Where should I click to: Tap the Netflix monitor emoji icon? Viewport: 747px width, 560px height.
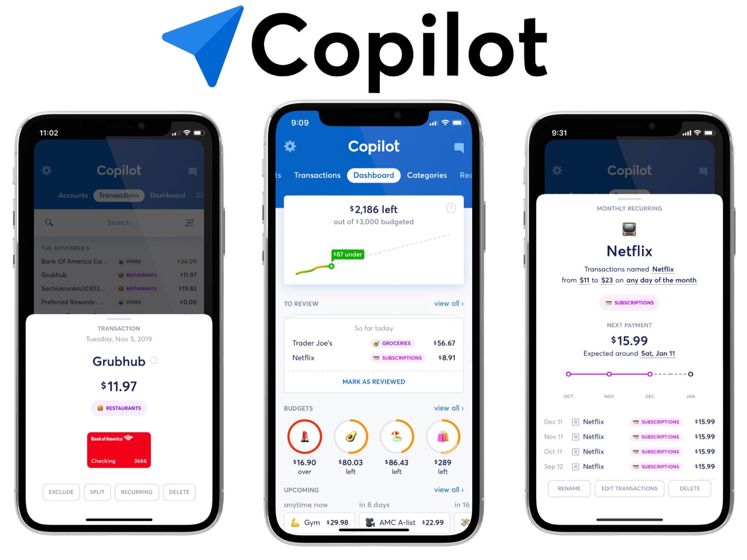pyautogui.click(x=629, y=229)
